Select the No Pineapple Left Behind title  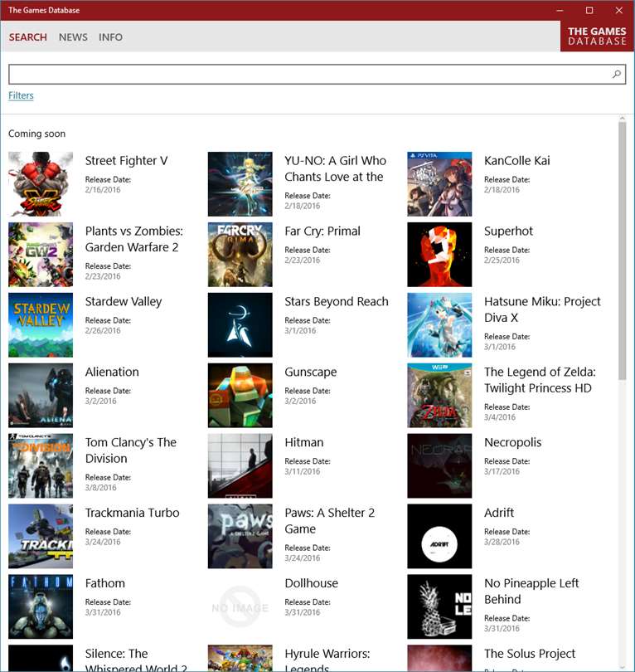(531, 592)
